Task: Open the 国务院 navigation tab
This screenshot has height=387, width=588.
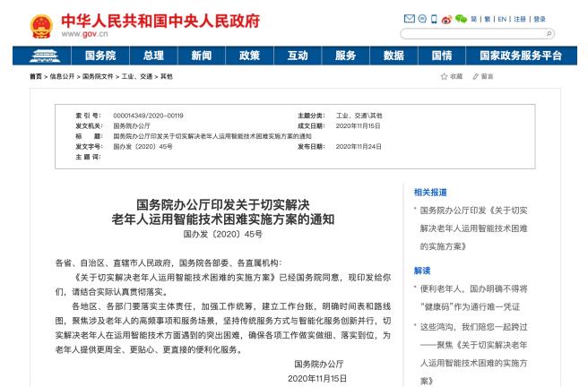Action: coord(99,56)
